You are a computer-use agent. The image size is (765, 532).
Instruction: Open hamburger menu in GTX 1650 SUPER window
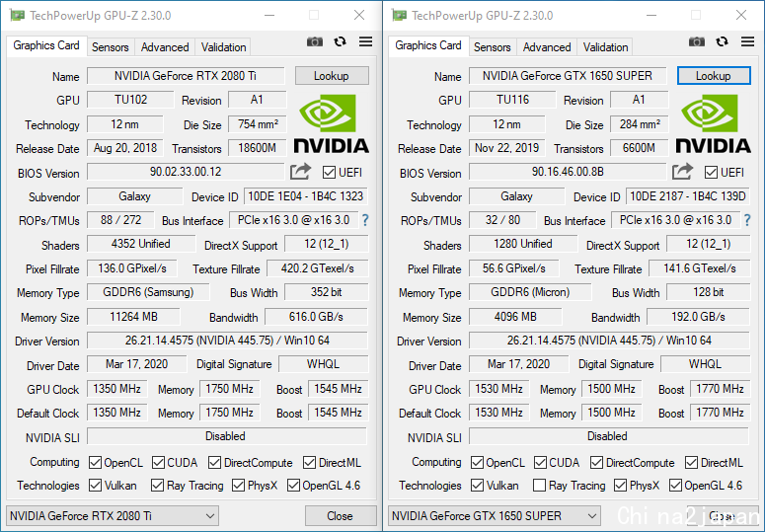747,41
